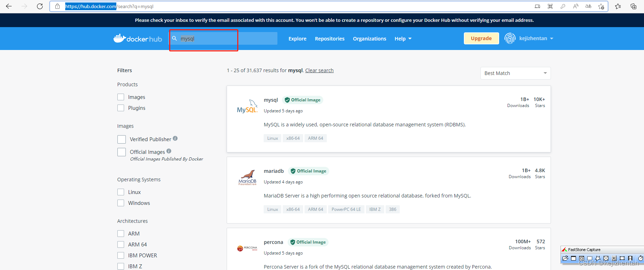The height and width of the screenshot is (270, 644).
Task: Tick the Linux operating system filter
Action: coord(121,192)
